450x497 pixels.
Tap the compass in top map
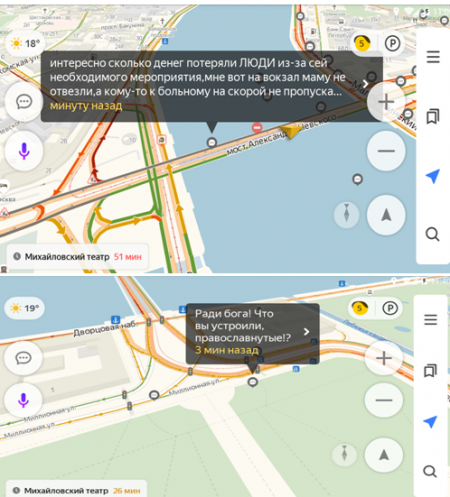[x=347, y=215]
